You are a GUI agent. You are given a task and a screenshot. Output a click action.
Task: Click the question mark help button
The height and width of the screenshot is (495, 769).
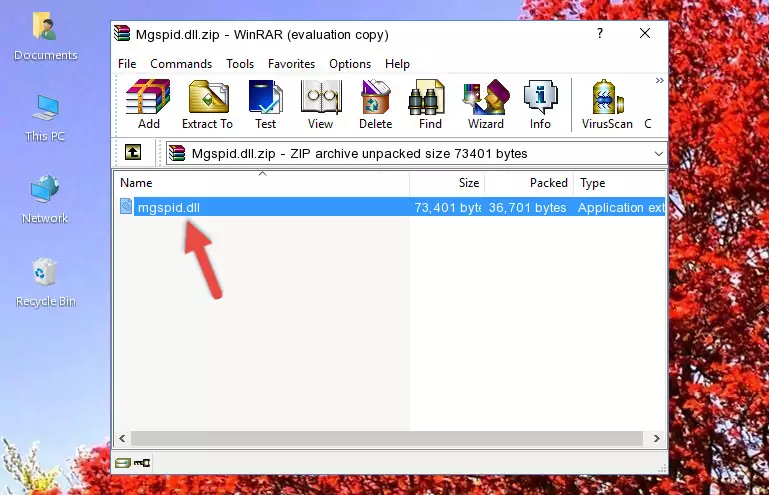[x=600, y=33]
